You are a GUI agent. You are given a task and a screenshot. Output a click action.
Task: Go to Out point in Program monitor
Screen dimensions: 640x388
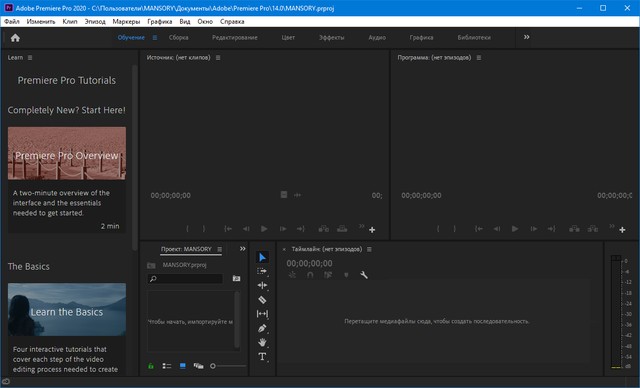551,229
